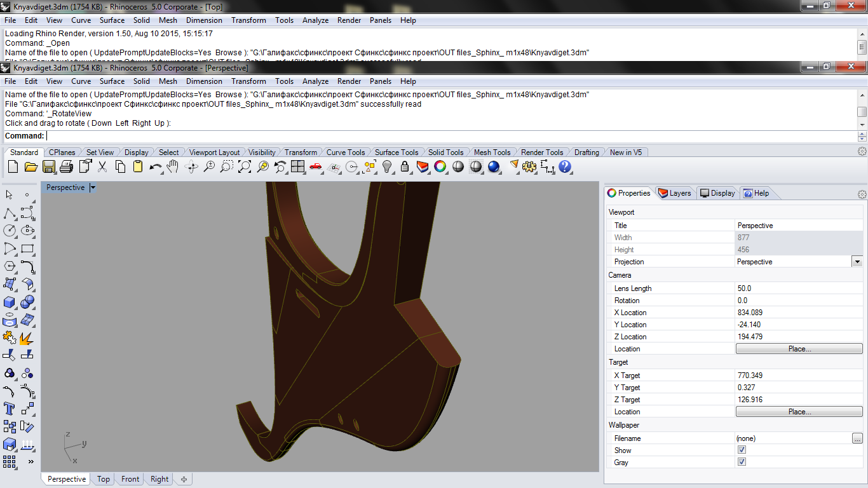This screenshot has width=868, height=488.
Task: Add a viewport tab with the plus button
Action: [184, 479]
